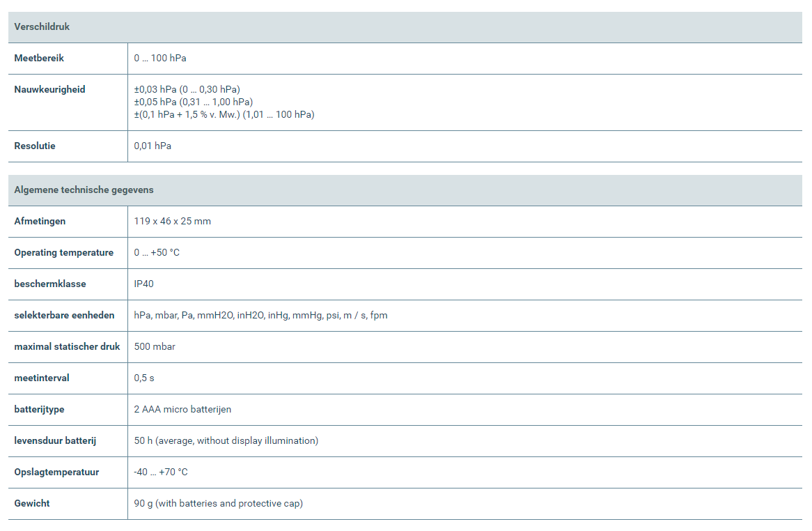The width and height of the screenshot is (812, 531).
Task: Select the 0,5 s value
Action: 144,378
